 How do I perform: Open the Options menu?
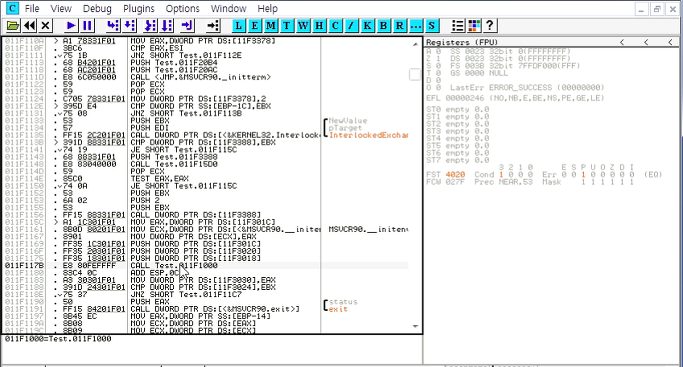point(183,9)
